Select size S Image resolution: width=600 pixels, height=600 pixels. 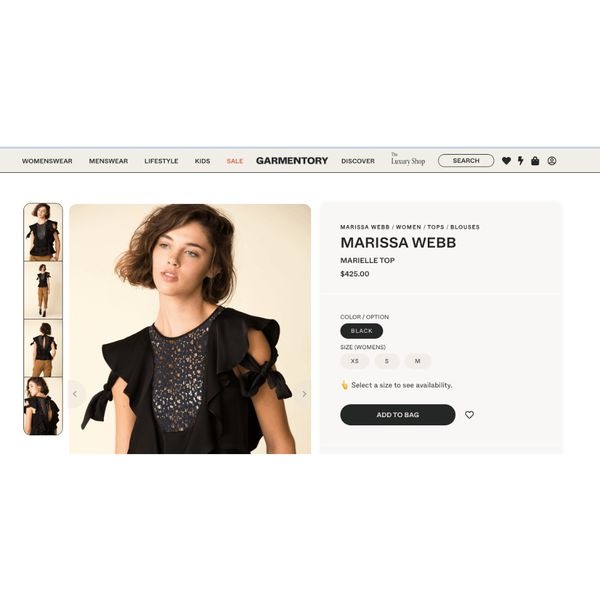387,361
